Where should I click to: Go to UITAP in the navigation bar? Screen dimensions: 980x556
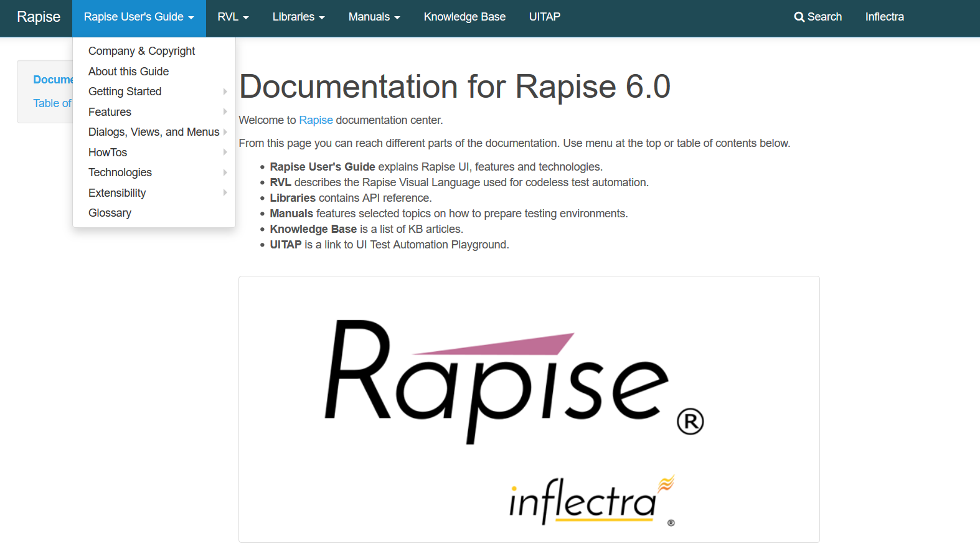coord(544,17)
